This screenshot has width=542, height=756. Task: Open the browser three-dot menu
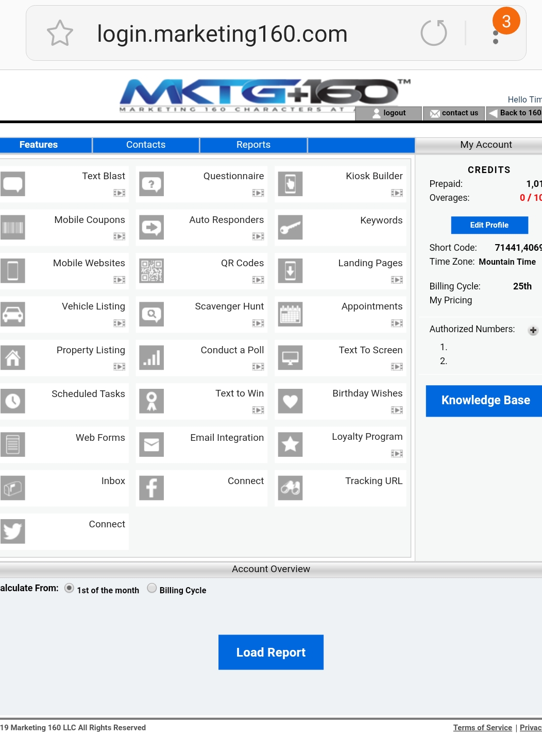pos(496,37)
